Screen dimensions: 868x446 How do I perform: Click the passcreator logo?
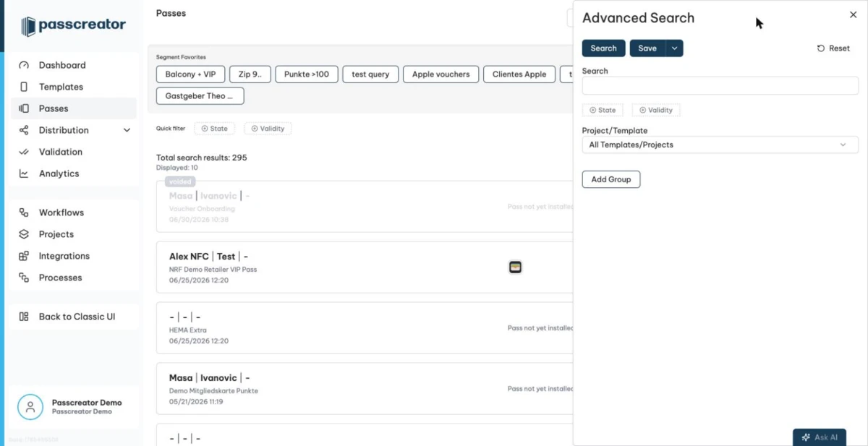[73, 26]
